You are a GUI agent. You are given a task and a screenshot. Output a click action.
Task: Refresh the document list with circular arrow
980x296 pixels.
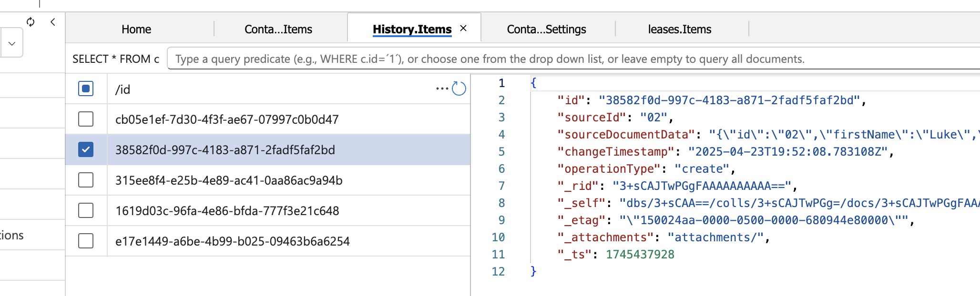[459, 89]
